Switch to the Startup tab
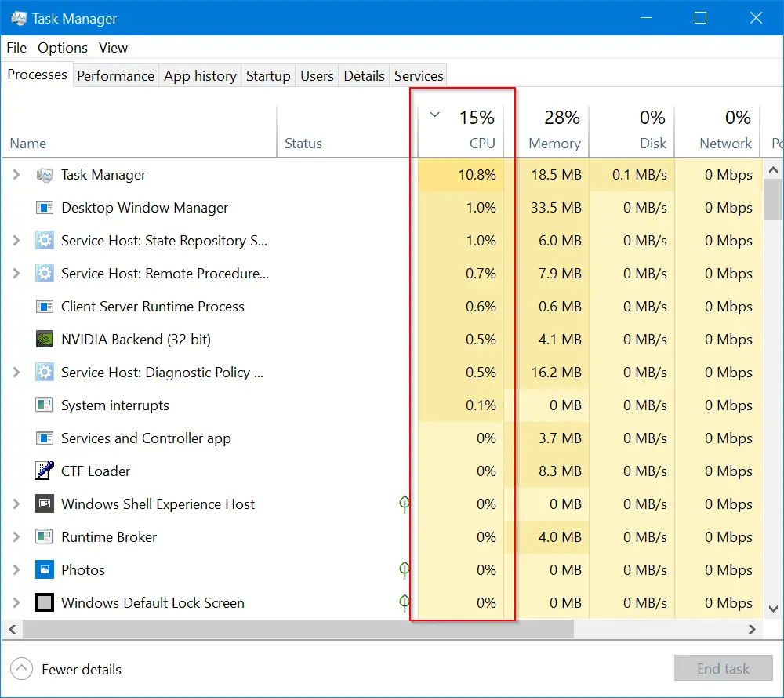The width and height of the screenshot is (784, 698). (268, 76)
